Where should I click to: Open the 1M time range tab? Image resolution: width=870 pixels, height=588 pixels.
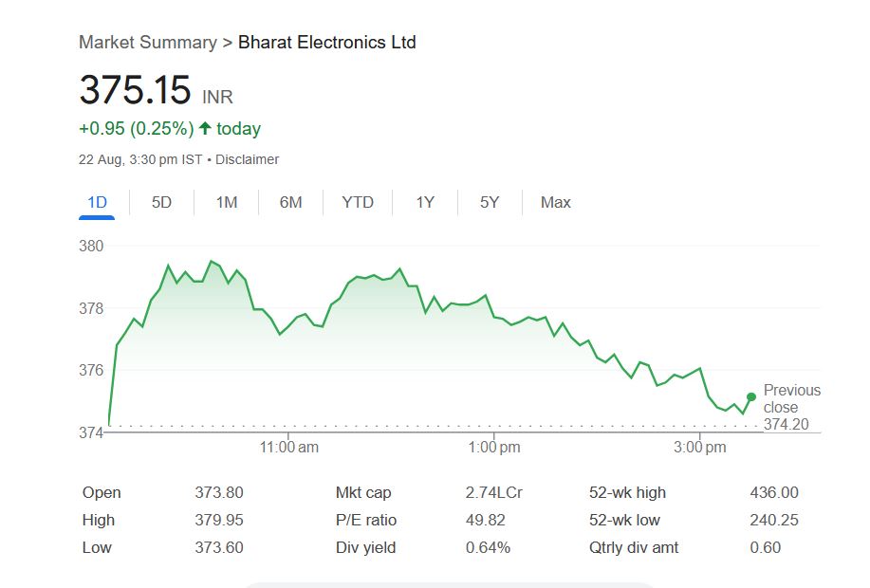point(227,202)
